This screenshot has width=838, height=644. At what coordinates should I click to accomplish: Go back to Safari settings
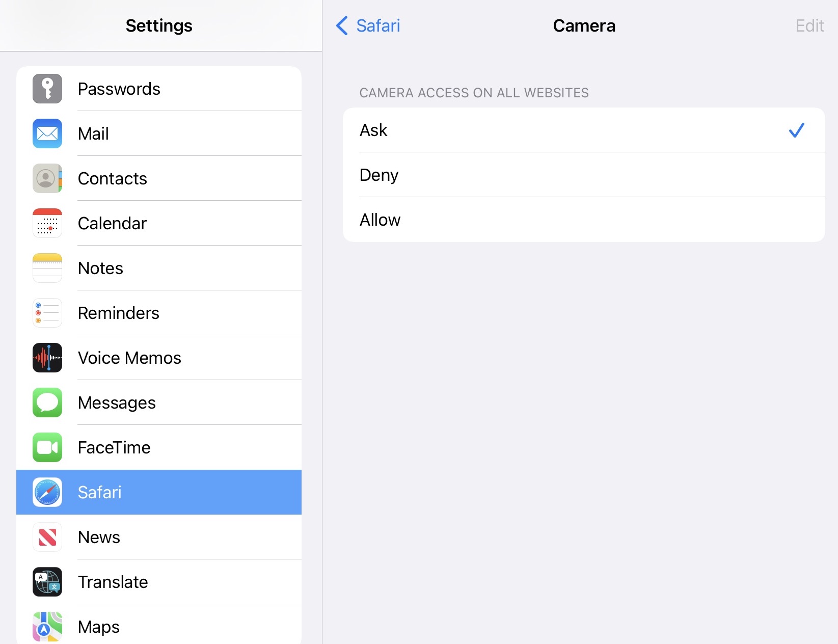(368, 25)
